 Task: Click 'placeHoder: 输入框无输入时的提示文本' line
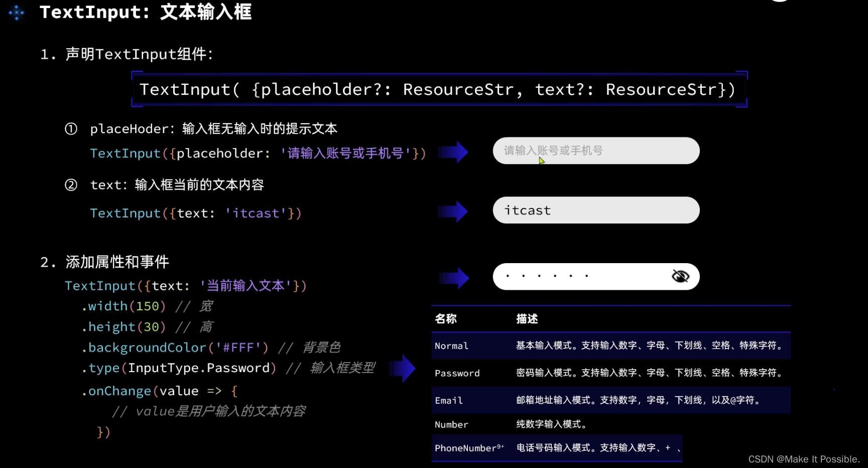(213, 129)
